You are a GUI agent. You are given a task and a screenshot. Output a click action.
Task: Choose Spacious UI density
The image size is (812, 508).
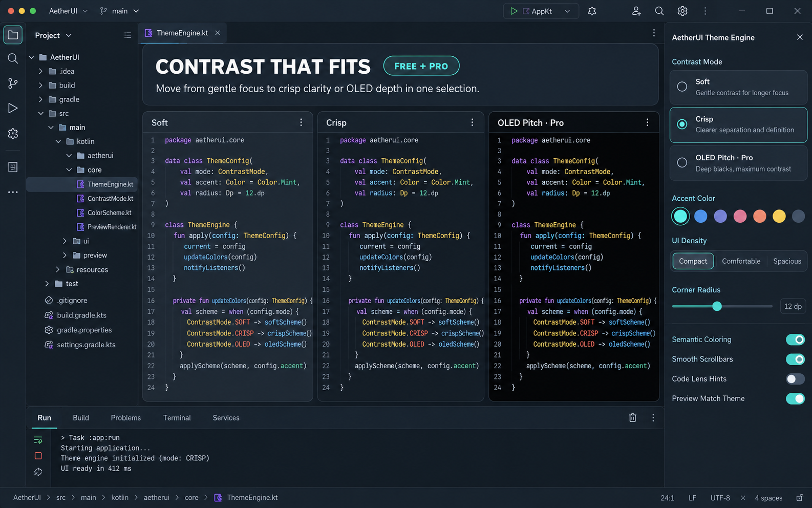[787, 261]
